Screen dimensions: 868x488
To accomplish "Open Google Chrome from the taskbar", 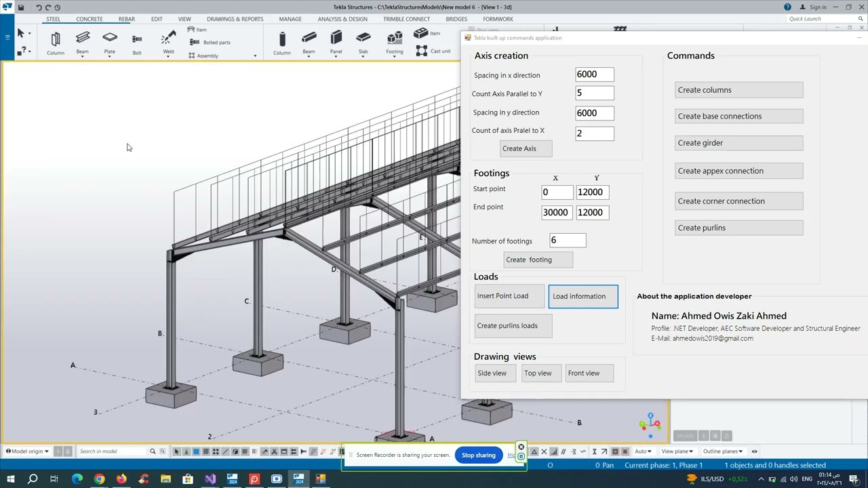I will pyautogui.click(x=99, y=479).
